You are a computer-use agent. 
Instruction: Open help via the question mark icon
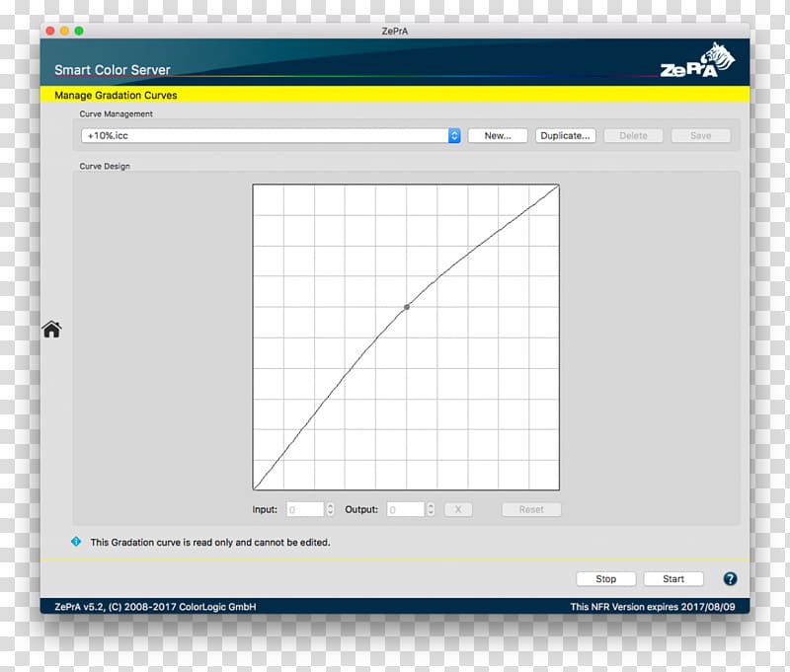(x=730, y=579)
